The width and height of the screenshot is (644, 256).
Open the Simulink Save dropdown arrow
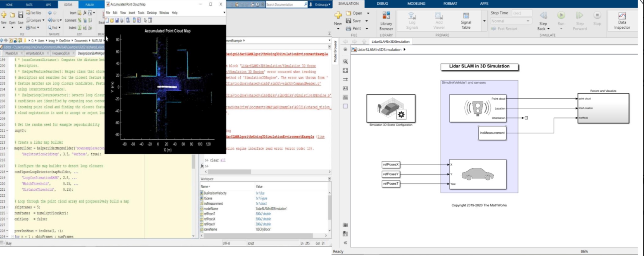tap(366, 21)
